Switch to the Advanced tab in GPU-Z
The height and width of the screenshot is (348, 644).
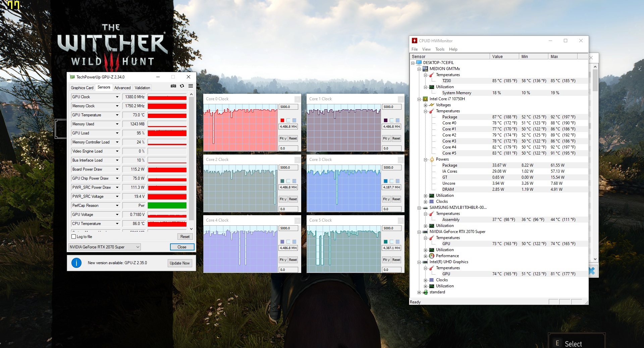tap(122, 88)
